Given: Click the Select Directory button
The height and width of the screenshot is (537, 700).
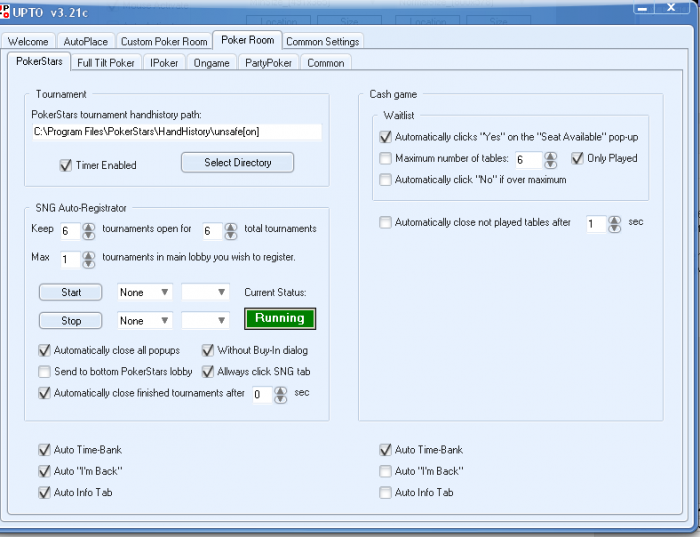Looking at the screenshot, I should [x=238, y=162].
